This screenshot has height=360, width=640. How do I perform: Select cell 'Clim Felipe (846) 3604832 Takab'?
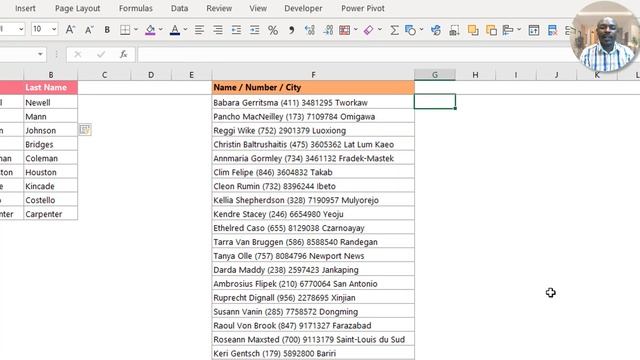pyautogui.click(x=313, y=172)
